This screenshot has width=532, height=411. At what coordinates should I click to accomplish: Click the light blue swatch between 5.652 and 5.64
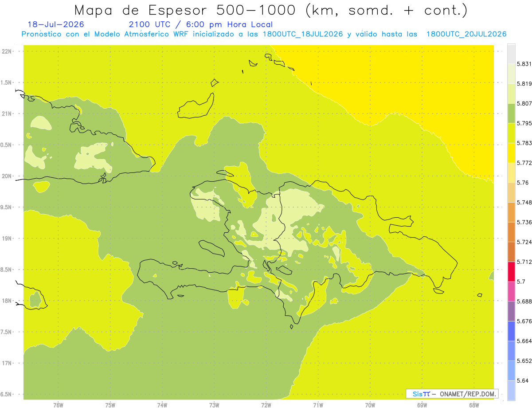click(511, 371)
